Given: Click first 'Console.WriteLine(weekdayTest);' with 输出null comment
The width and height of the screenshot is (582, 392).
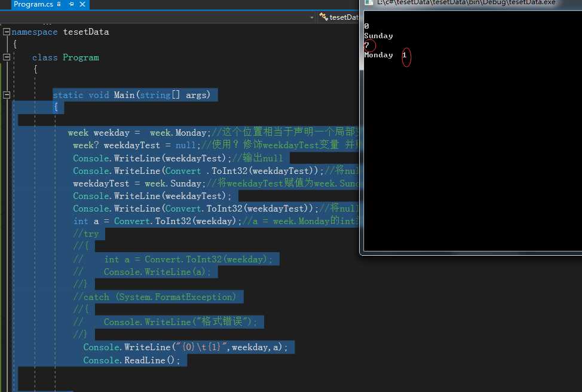Looking at the screenshot, I should point(152,158).
